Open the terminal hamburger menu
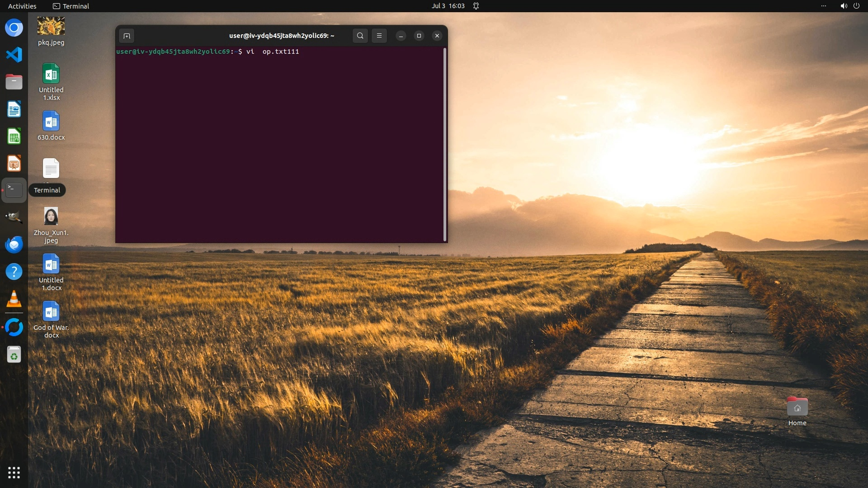 pyautogui.click(x=379, y=36)
